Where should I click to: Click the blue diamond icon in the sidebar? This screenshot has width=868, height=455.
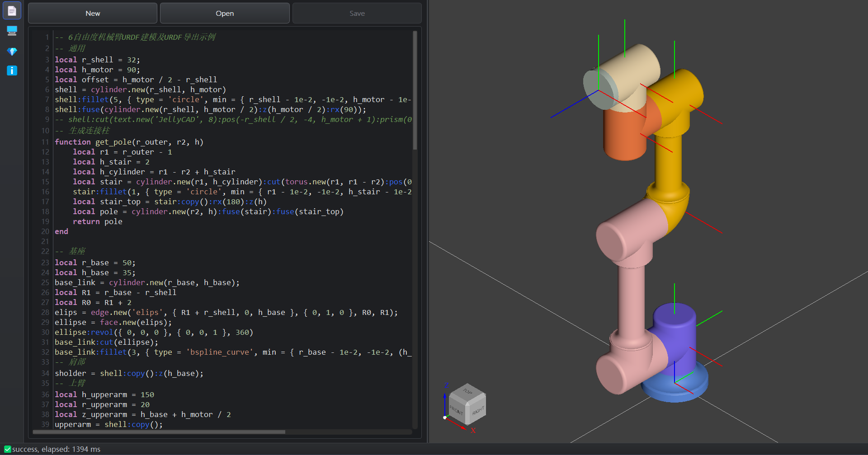coord(12,51)
